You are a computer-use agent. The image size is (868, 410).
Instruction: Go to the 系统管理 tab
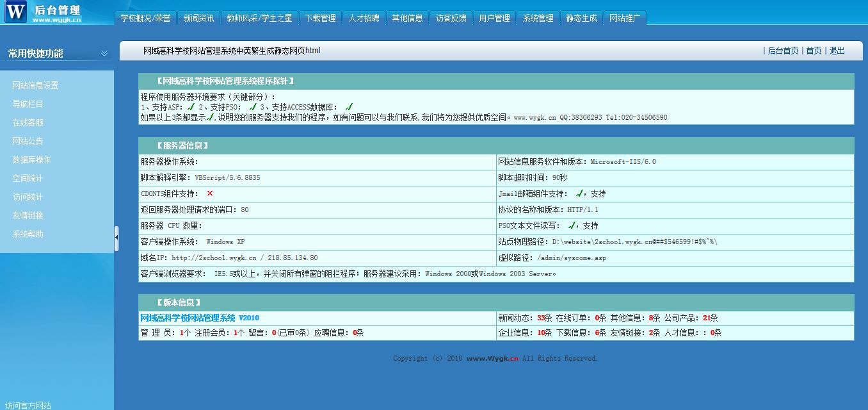[x=538, y=18]
